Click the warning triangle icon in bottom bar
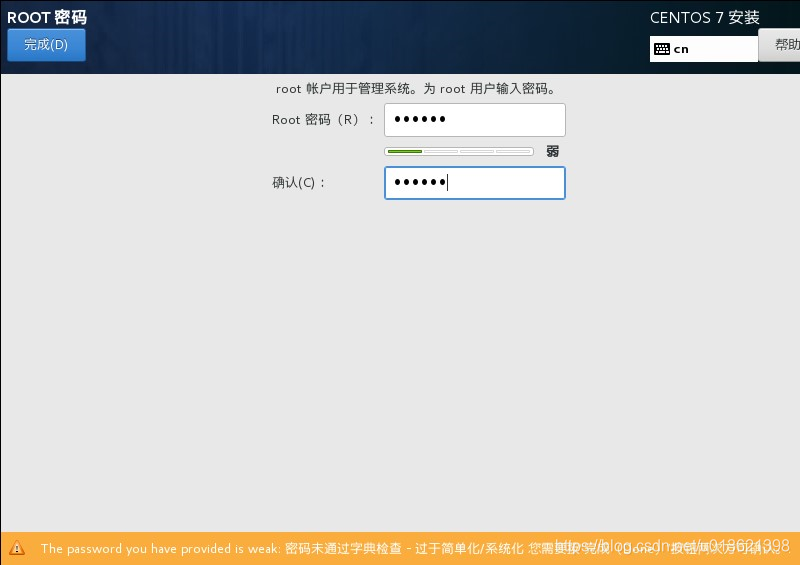 click(17, 548)
